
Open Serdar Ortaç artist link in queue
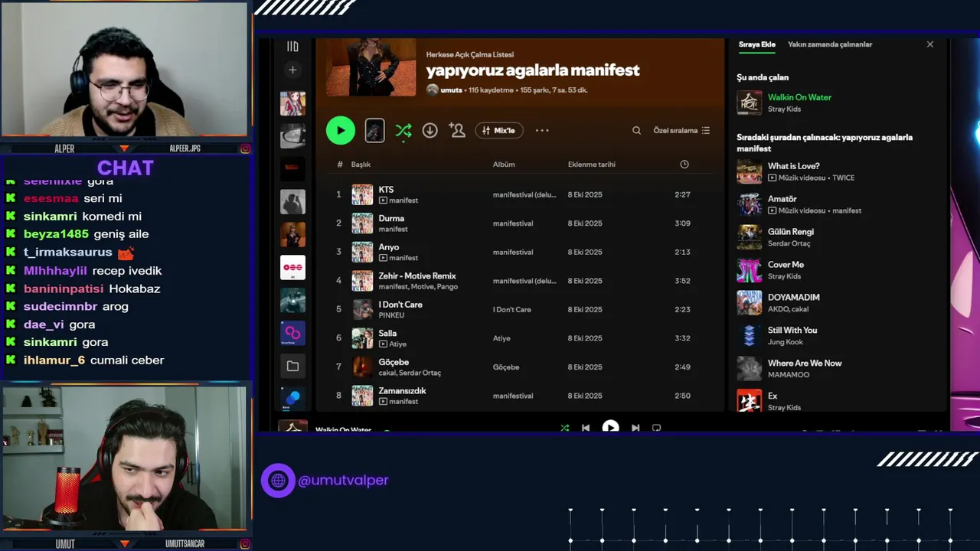click(x=789, y=243)
